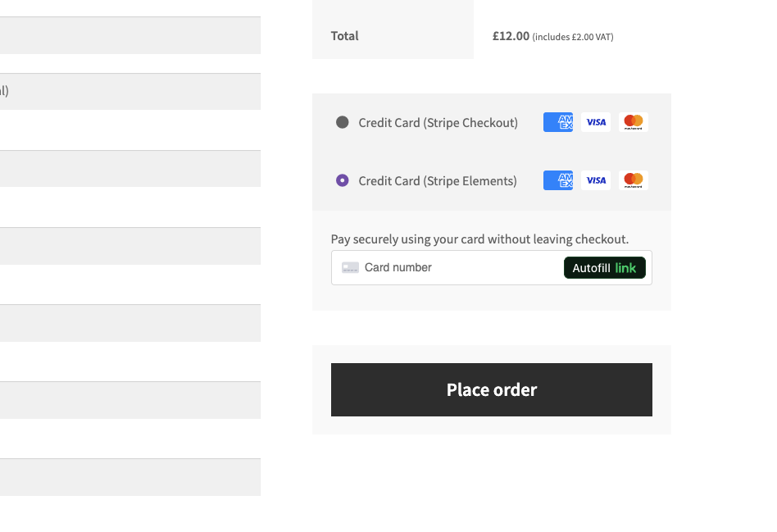777x532 pixels.
Task: Click the third grey billing input field
Action: (x=130, y=169)
